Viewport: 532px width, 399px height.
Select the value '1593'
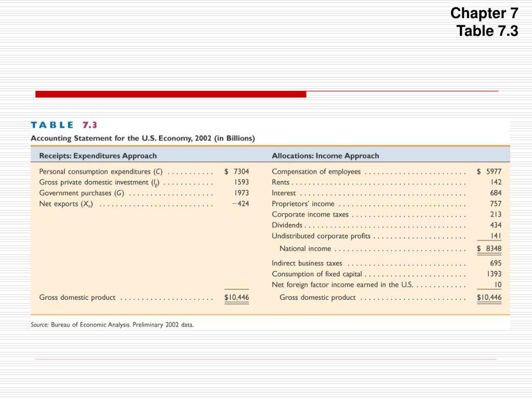[242, 182]
